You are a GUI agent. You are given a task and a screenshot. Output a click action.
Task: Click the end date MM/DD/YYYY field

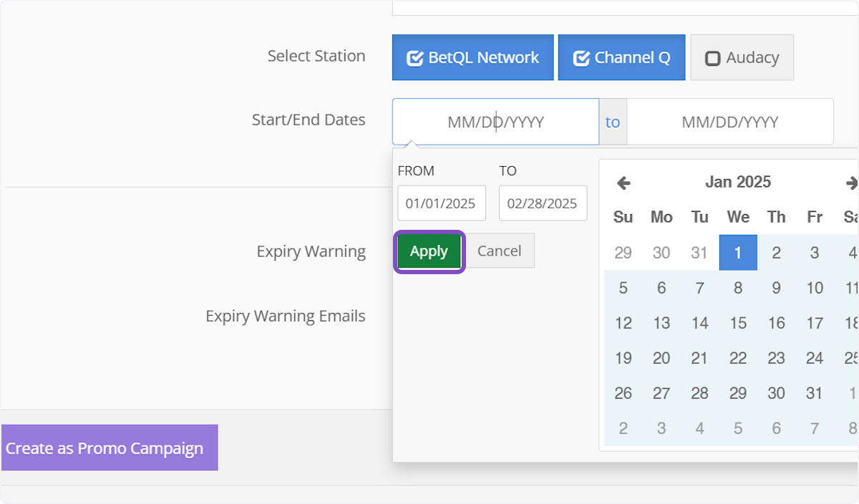tap(729, 122)
